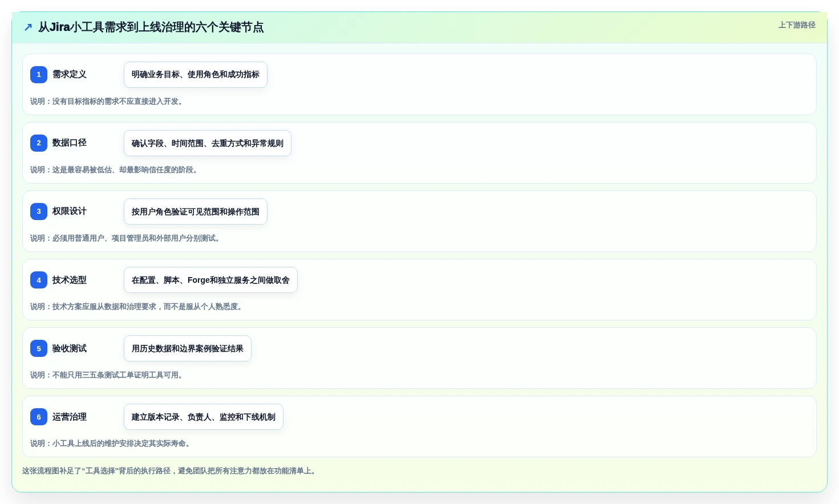This screenshot has width=839, height=504.
Task: Select the 权限设计 step heading
Action: point(70,211)
